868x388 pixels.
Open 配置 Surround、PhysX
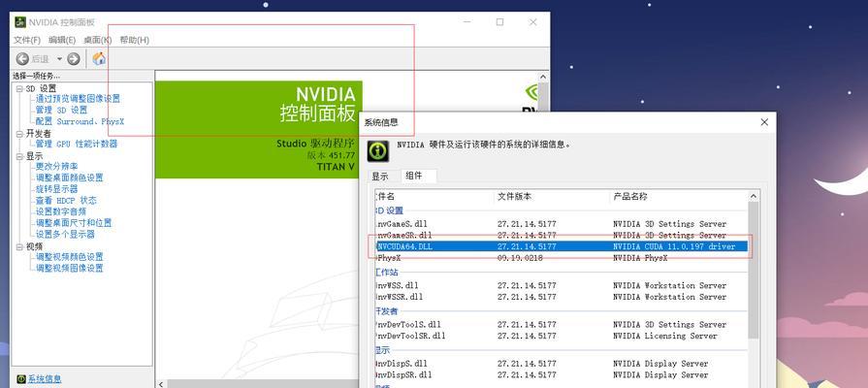pos(80,121)
